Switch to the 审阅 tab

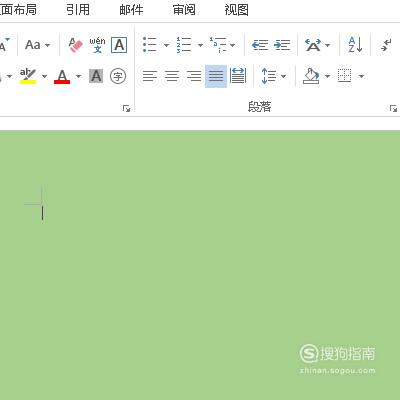pyautogui.click(x=184, y=10)
